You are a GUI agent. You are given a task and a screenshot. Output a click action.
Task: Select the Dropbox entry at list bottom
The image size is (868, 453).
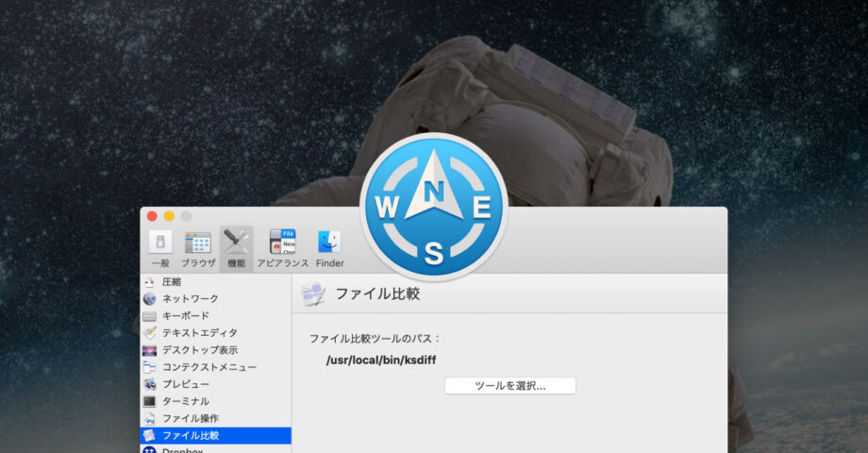(x=182, y=450)
